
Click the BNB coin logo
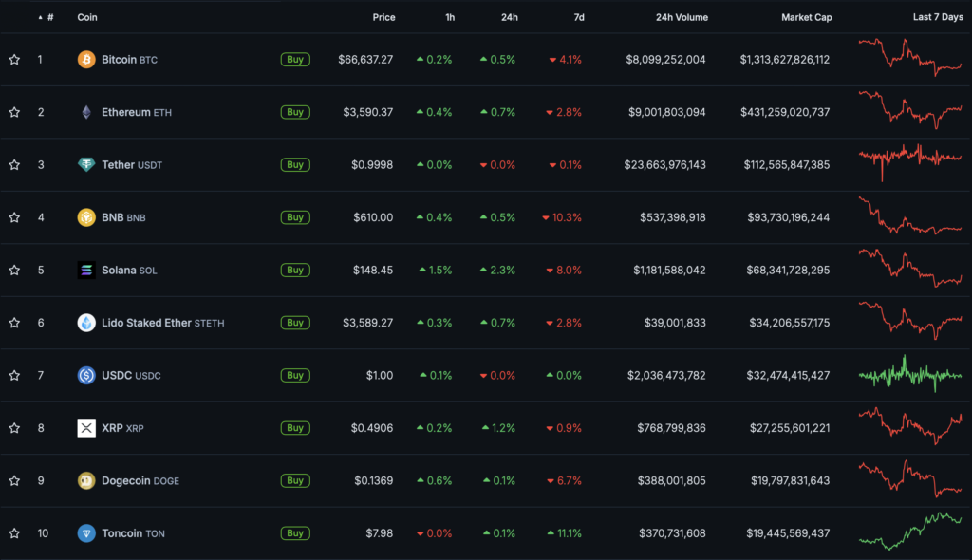[x=86, y=217]
